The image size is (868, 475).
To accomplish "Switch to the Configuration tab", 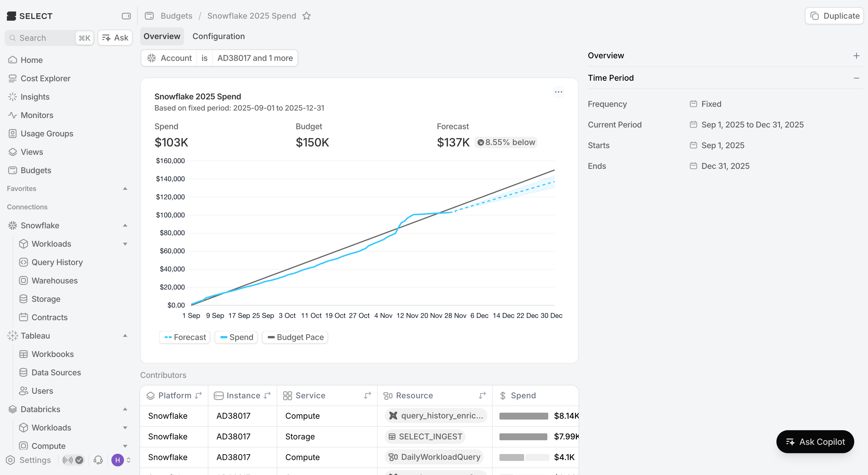I will [218, 36].
